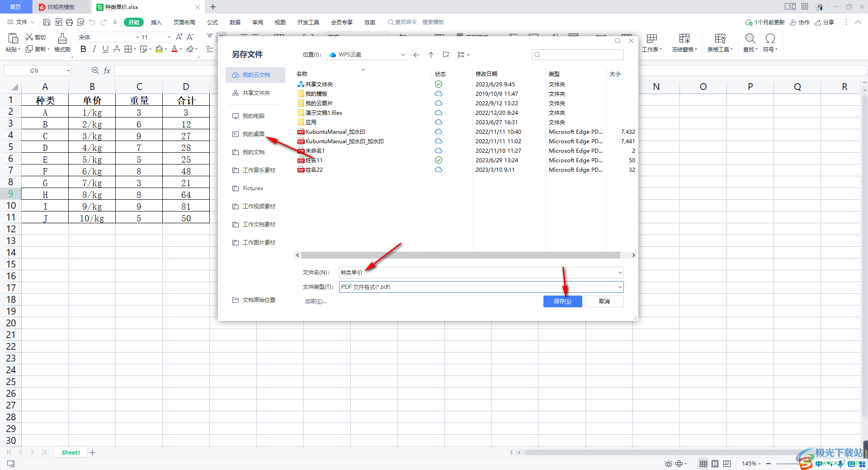Click the 冻结窗格 freeze panes icon
The image size is (868, 470).
(684, 38)
